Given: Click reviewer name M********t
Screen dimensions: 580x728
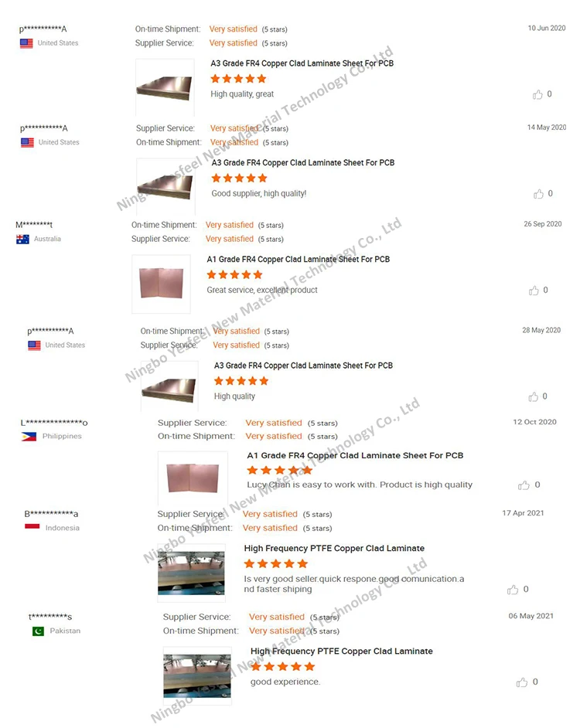Looking at the screenshot, I should tap(34, 225).
